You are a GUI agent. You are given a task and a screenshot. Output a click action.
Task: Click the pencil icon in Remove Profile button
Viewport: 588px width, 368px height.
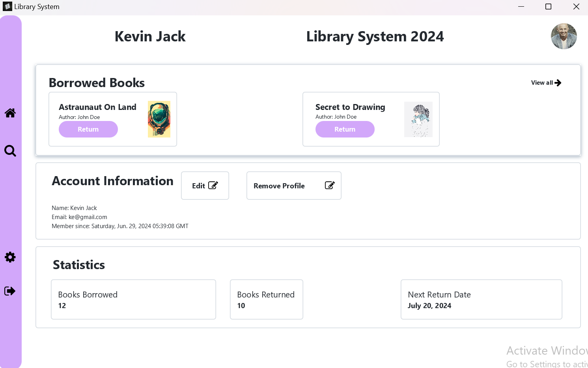[x=330, y=185]
